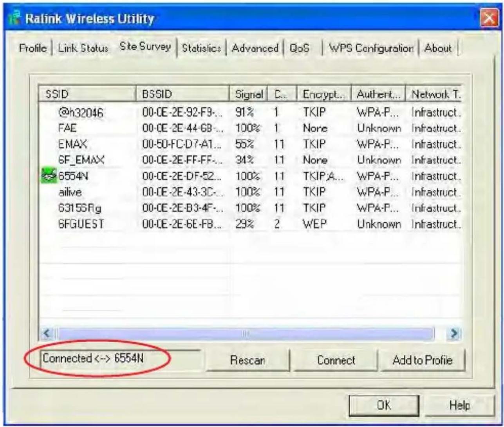
Task: Select the EMAX network entry
Action: (x=250, y=145)
